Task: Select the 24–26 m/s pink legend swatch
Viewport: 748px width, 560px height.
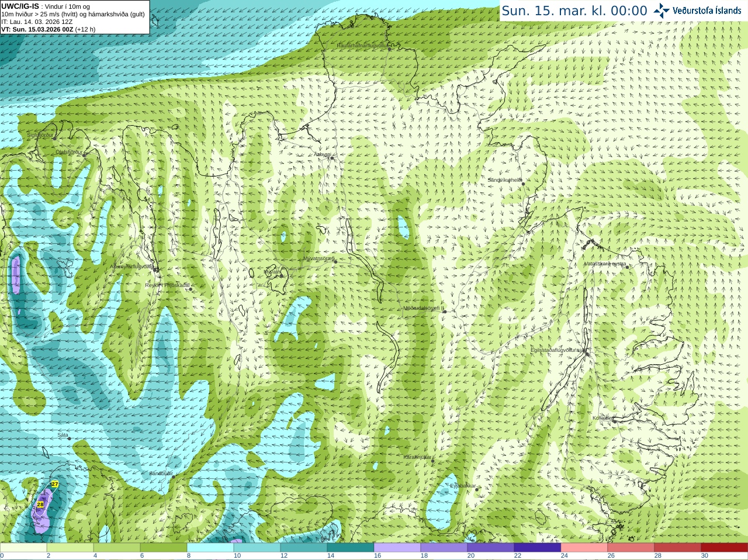Action: tap(584, 548)
